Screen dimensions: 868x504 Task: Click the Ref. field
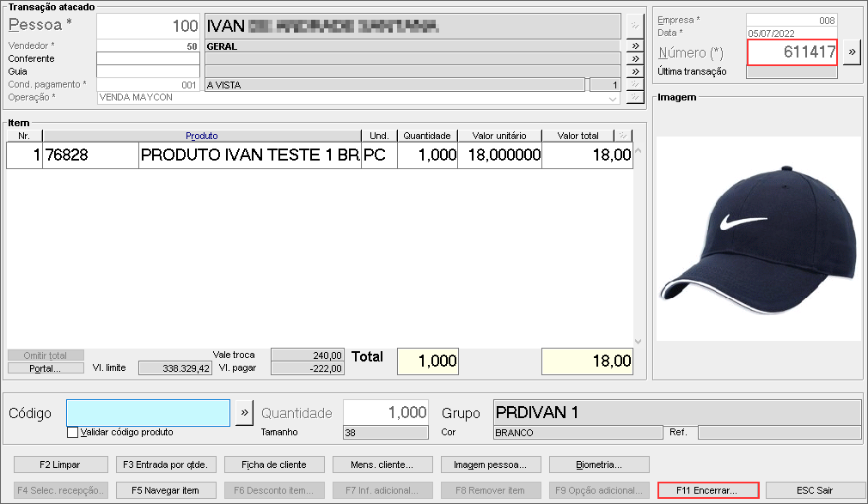point(779,432)
